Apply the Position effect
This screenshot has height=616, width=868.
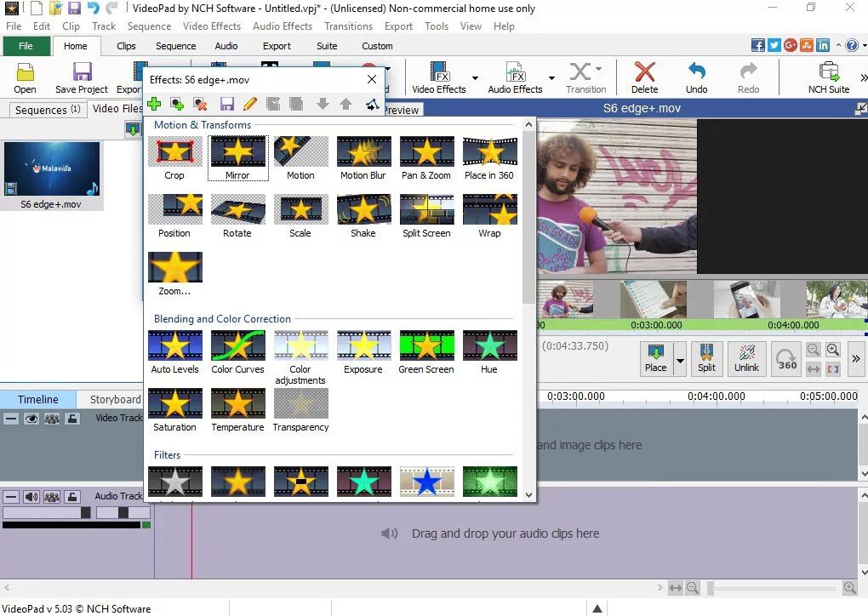point(174,216)
